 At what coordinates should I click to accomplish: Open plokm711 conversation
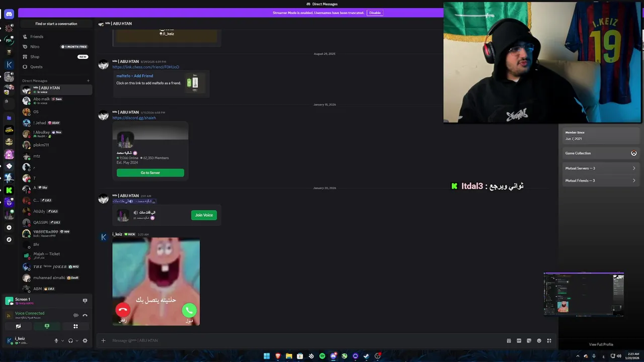(56, 145)
